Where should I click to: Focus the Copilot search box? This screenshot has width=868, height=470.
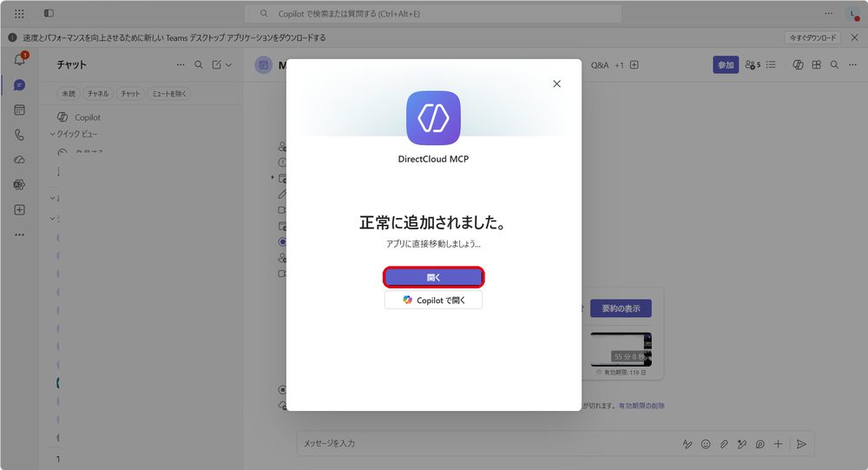[433, 14]
